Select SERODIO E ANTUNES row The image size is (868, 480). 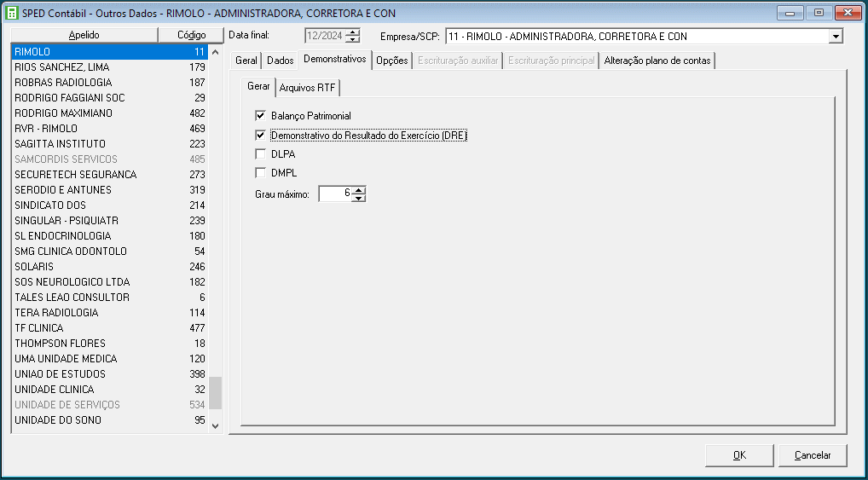tap(110, 190)
